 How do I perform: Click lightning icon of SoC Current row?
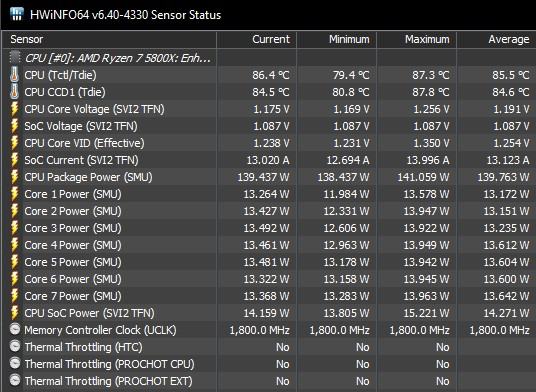coord(14,160)
